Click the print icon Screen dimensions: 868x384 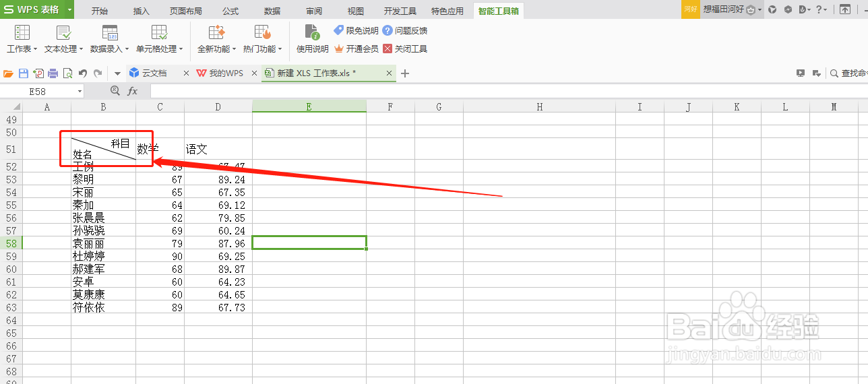(x=53, y=73)
